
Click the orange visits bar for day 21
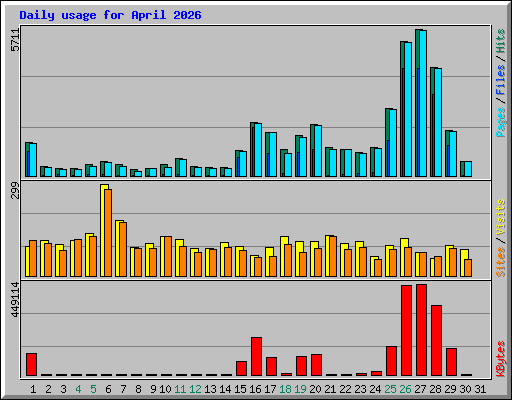[x=333, y=256]
